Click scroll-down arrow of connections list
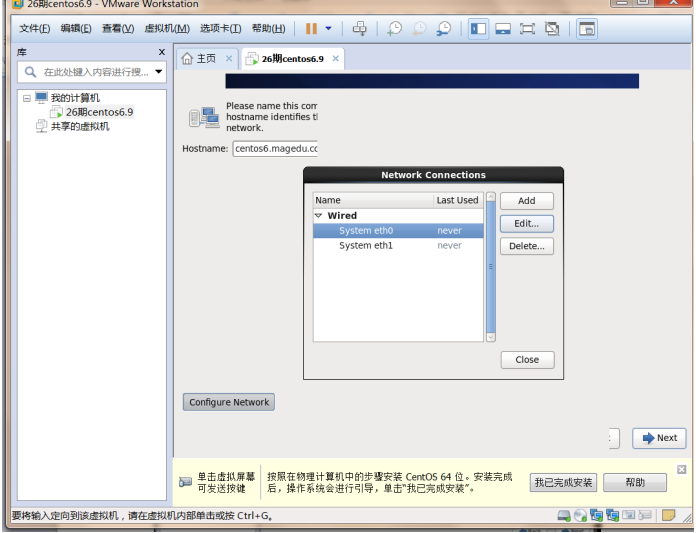Screen dimensions: 696x533 pyautogui.click(x=490, y=337)
